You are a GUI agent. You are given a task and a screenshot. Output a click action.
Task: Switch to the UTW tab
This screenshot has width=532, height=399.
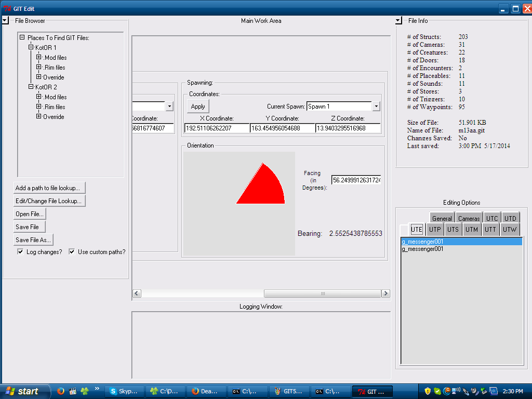[x=510, y=229]
